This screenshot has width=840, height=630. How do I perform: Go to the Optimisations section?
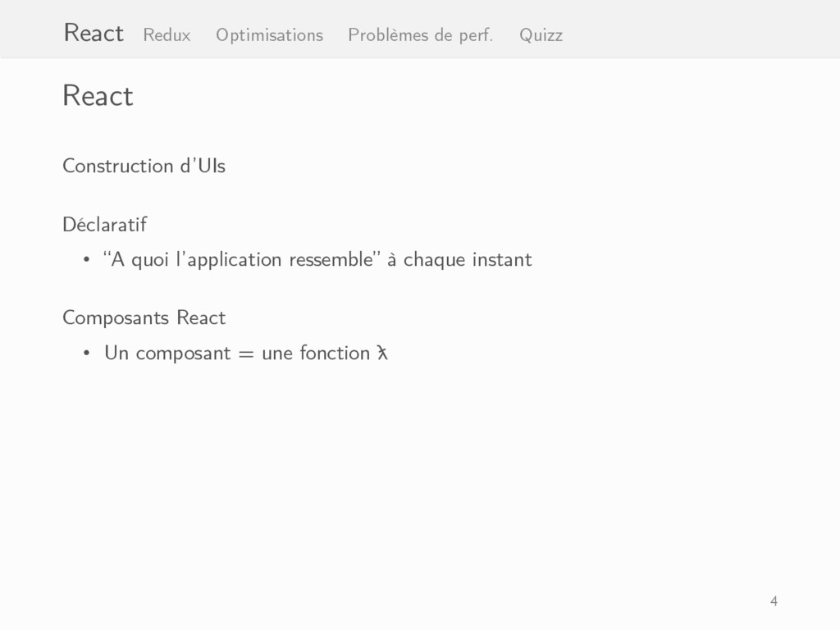[269, 35]
